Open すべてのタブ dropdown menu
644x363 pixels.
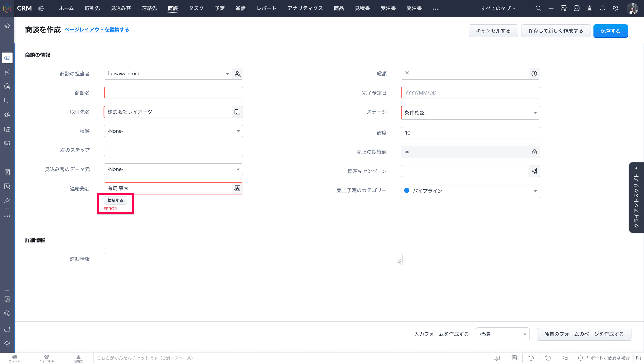[498, 8]
